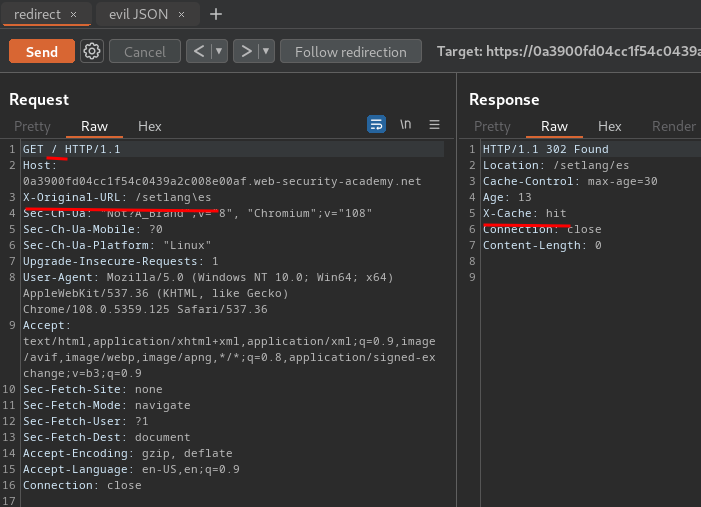701x507 pixels.
Task: Click the Sec-Fetch-Dest: document line
Action: pyautogui.click(x=107, y=437)
